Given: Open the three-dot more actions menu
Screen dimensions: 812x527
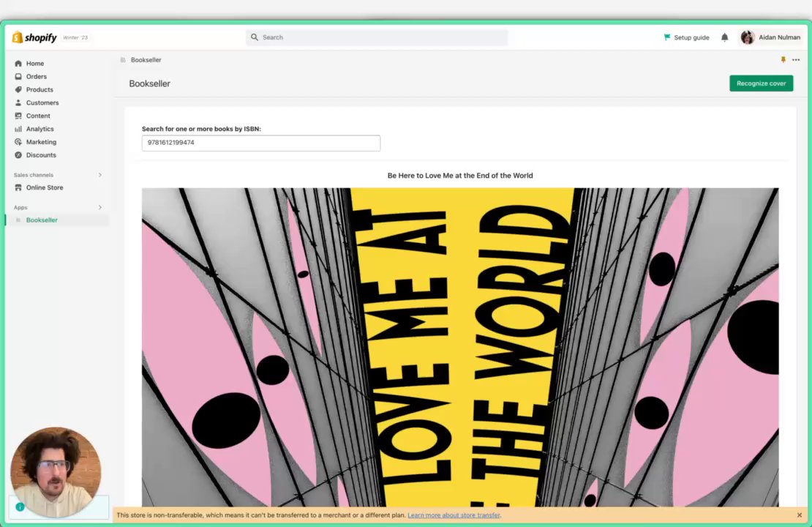Looking at the screenshot, I should pos(796,60).
